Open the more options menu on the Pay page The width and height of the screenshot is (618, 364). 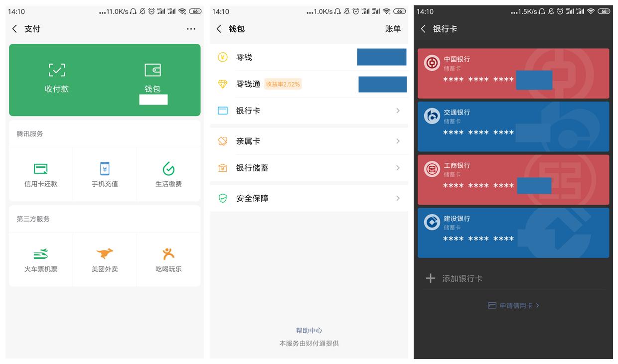[191, 29]
